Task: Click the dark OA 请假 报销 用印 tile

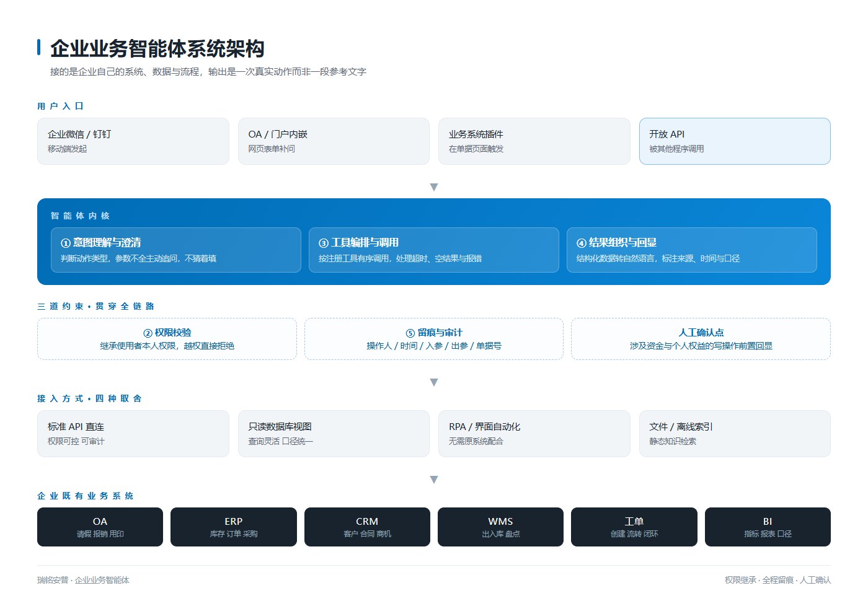Action: click(x=100, y=527)
